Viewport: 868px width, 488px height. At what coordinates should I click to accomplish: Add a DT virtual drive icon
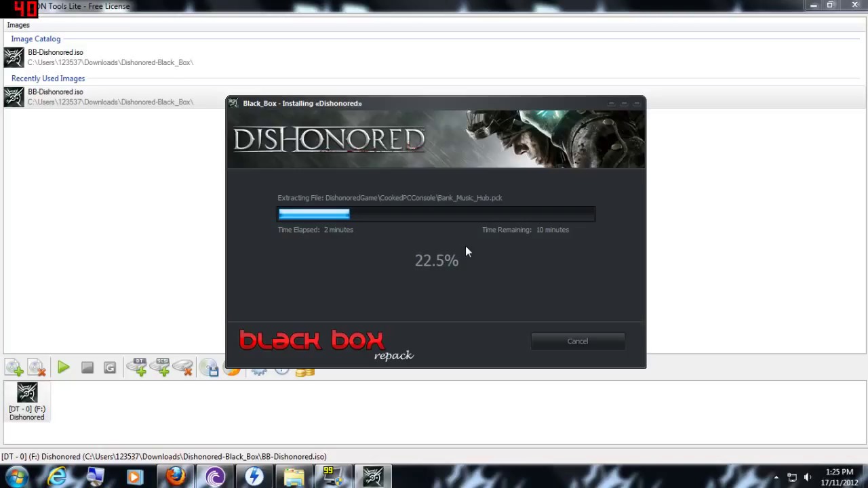point(137,367)
